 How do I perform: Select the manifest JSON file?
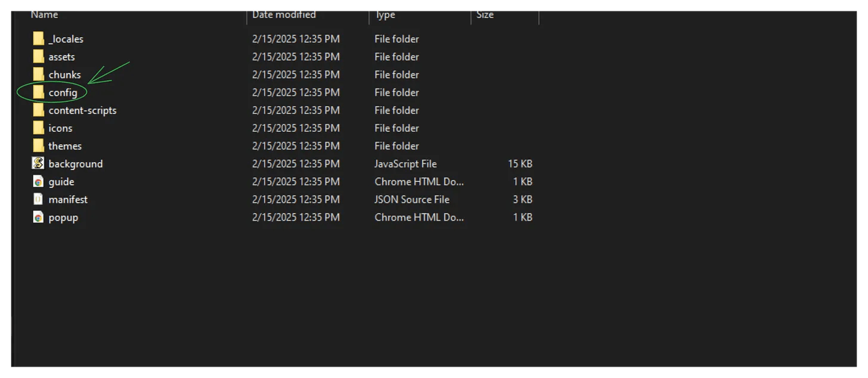point(67,199)
